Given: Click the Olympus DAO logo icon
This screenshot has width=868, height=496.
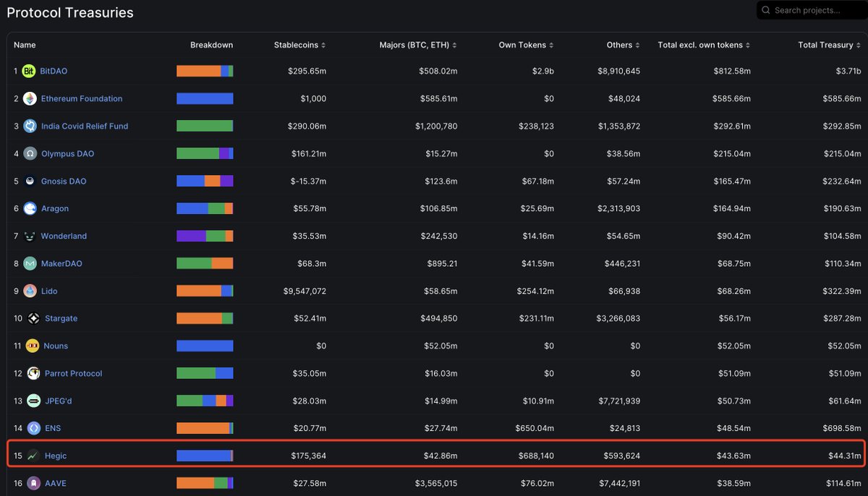Looking at the screenshot, I should click(x=29, y=153).
